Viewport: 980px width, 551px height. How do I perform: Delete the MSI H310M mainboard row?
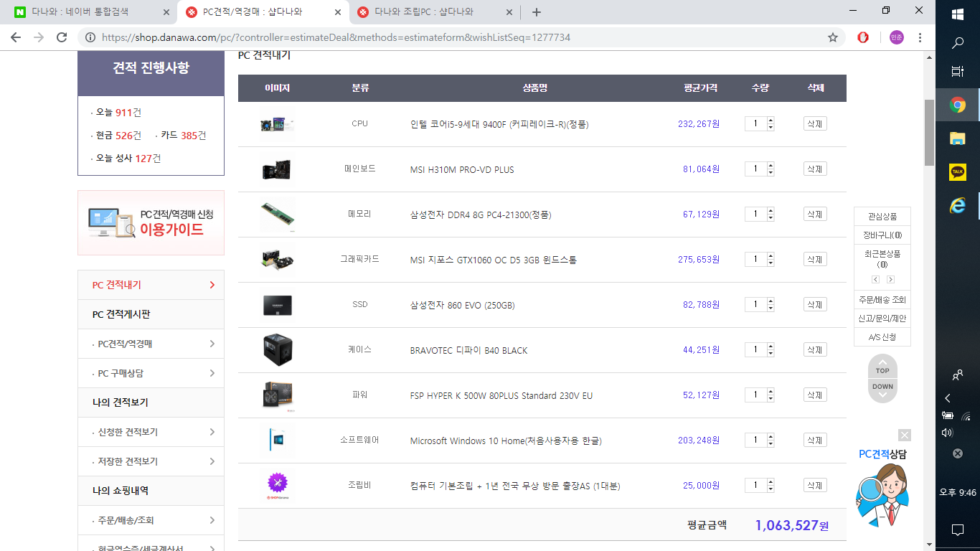pos(815,169)
